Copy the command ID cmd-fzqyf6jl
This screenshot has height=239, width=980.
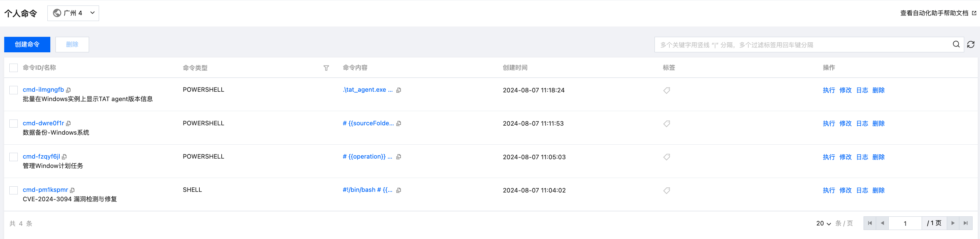[x=64, y=157]
